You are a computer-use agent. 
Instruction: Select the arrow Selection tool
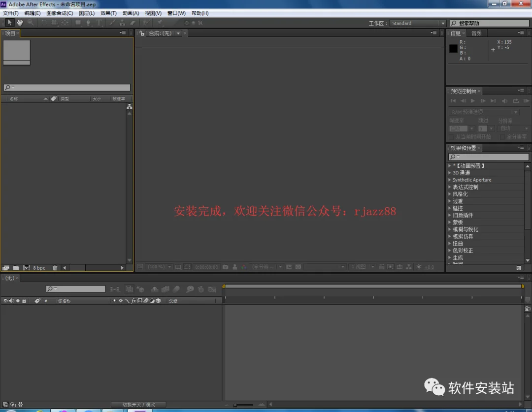(9, 23)
